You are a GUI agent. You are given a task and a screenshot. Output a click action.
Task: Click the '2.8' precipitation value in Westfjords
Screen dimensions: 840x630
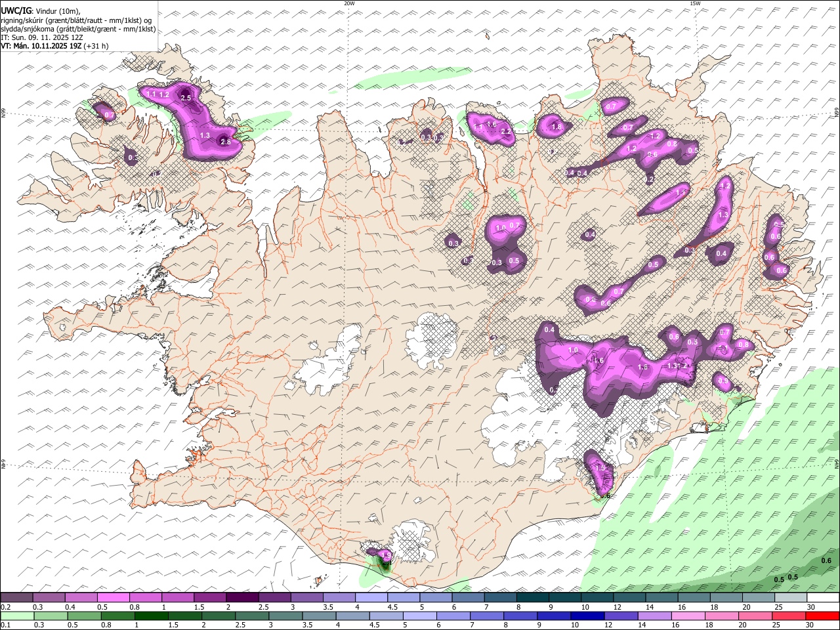[x=226, y=142]
